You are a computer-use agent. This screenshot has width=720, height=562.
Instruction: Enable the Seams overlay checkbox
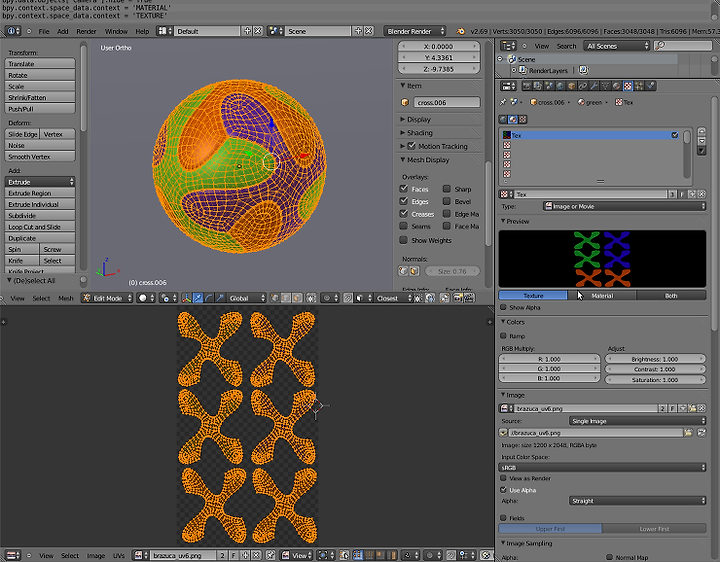point(404,226)
